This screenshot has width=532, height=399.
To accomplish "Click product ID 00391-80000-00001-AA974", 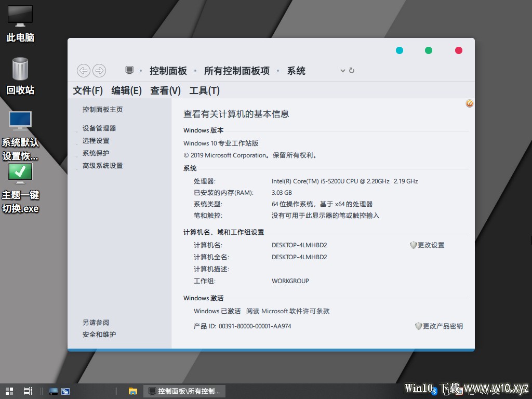I will pos(255,326).
